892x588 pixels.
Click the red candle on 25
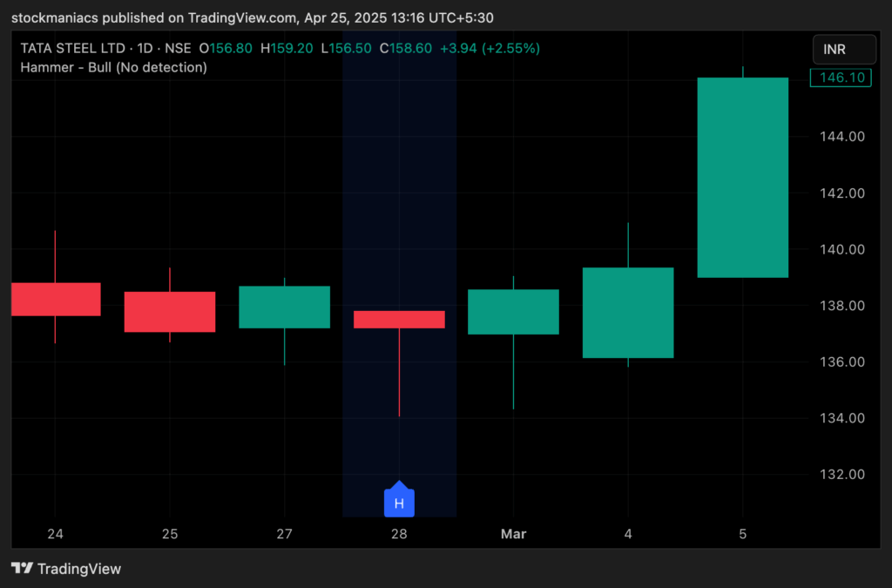point(170,312)
